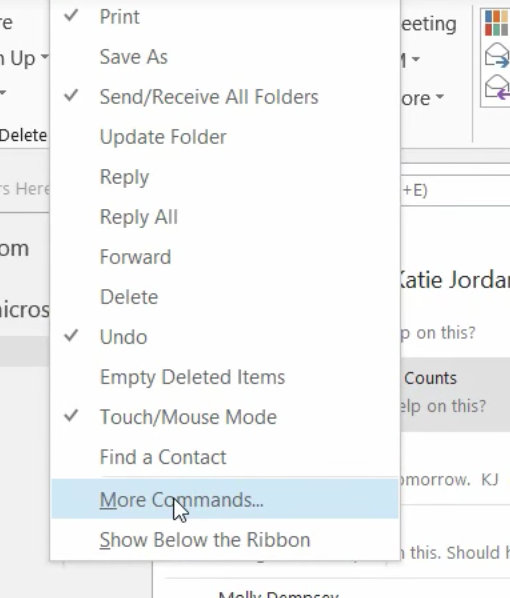
Task: Open the Up dropdown arrow in ribbon
Action: (x=44, y=57)
